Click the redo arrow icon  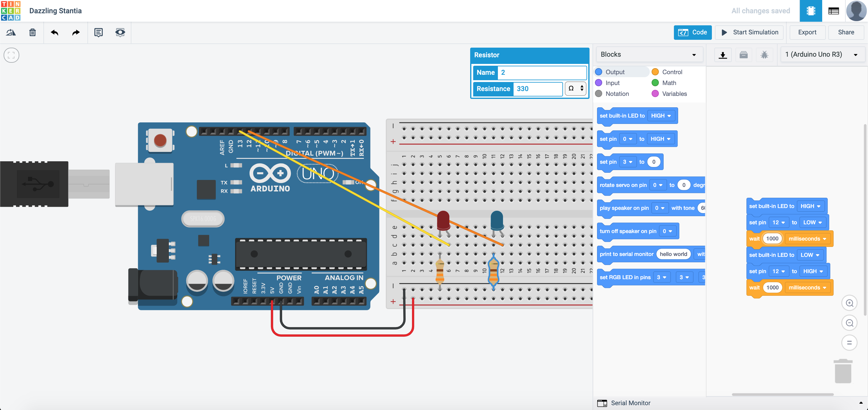coord(76,32)
